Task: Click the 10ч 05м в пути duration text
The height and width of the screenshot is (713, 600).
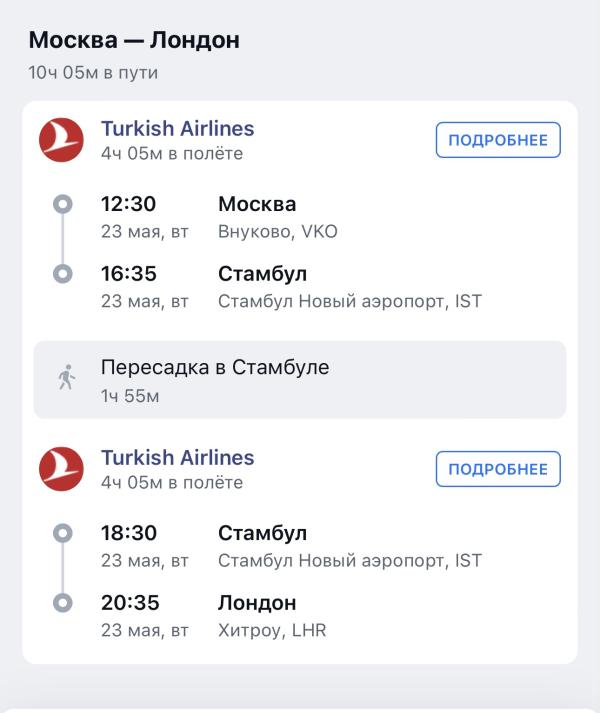Action: [x=93, y=73]
